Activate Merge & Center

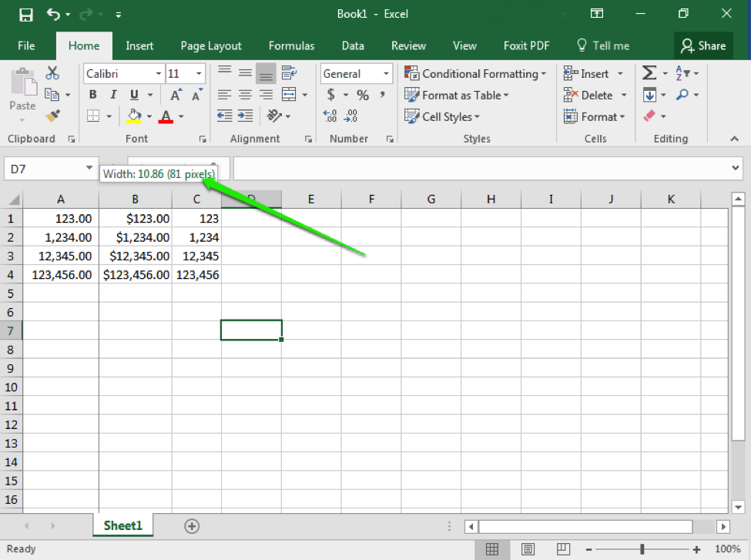(290, 94)
